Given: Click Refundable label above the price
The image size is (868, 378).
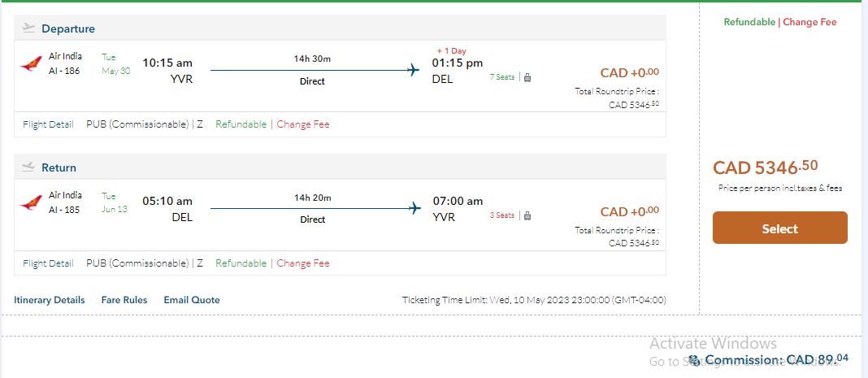Looking at the screenshot, I should click(x=749, y=22).
